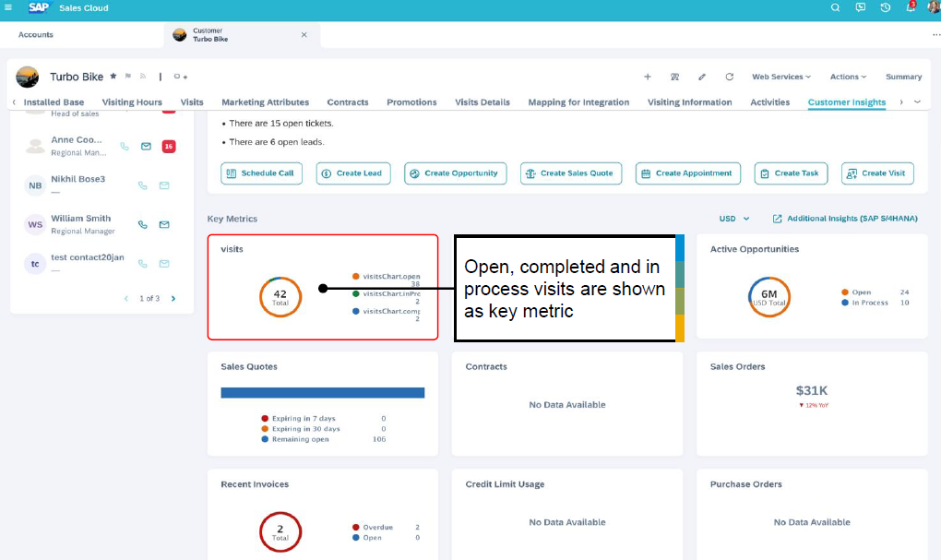Call test contact20jan using the phone icon
Image resolution: width=941 pixels, height=560 pixels.
click(143, 264)
